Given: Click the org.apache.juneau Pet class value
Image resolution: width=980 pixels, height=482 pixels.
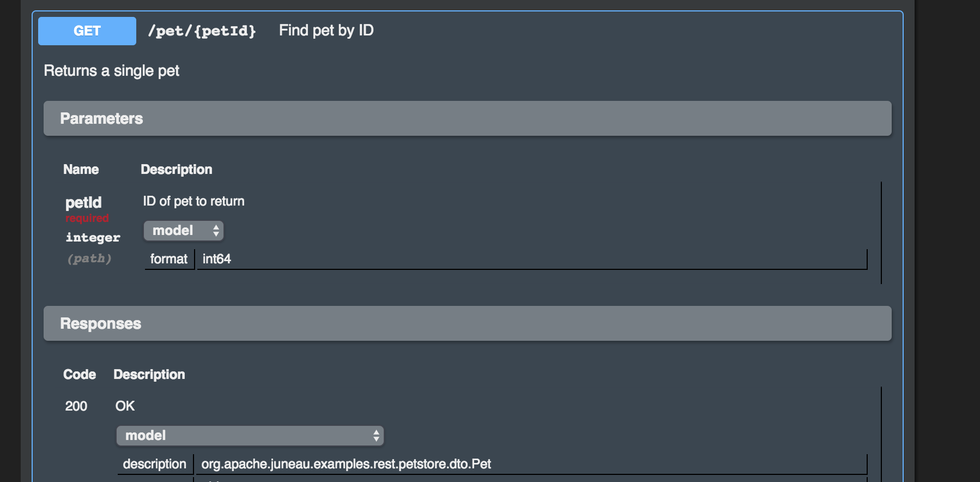Looking at the screenshot, I should pyautogui.click(x=346, y=464).
